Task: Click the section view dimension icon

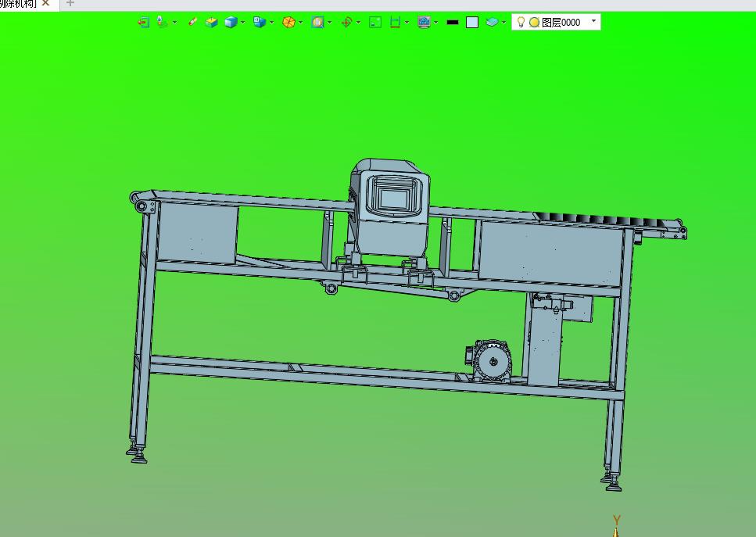Action: click(x=396, y=22)
